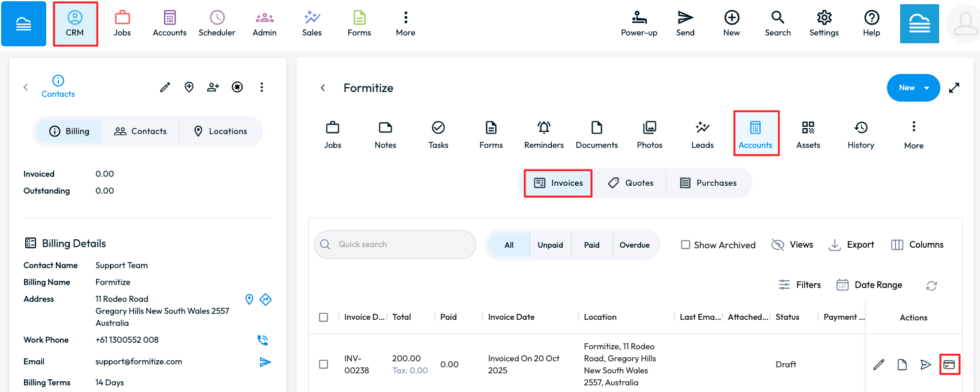Open the Power-up option
Screen dimensions: 980x392
639,24
